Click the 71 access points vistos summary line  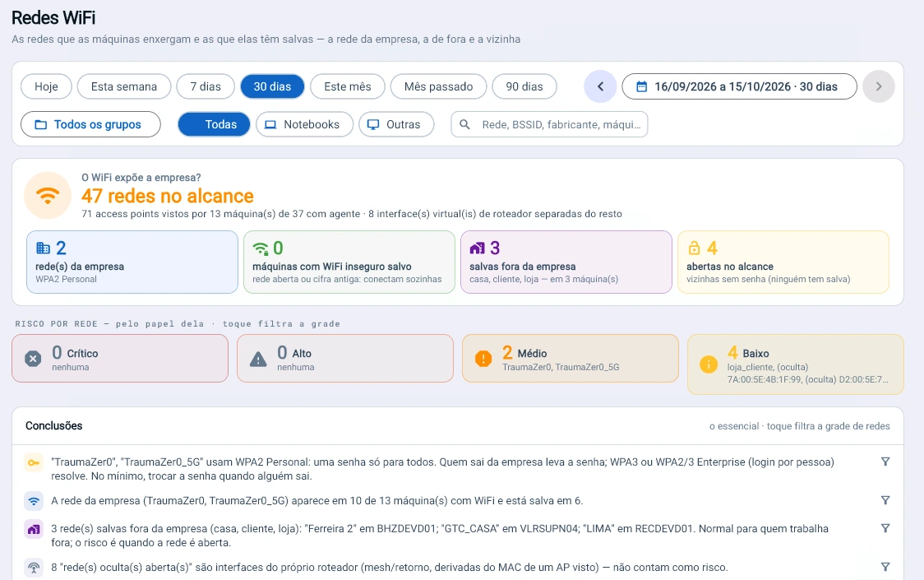click(352, 214)
